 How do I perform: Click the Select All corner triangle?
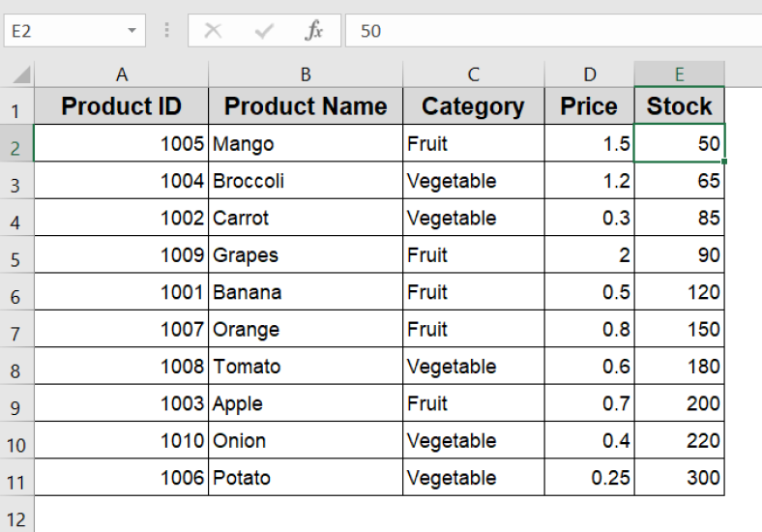(19, 74)
